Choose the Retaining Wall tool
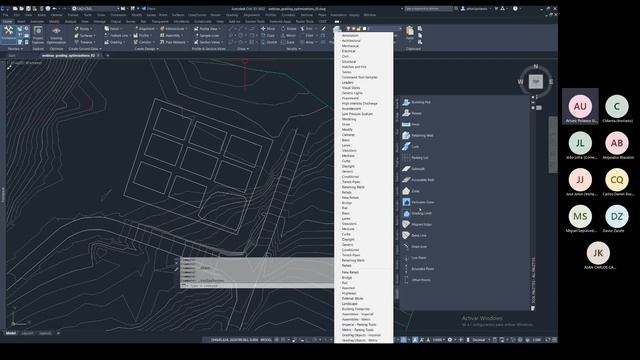 coord(418,136)
